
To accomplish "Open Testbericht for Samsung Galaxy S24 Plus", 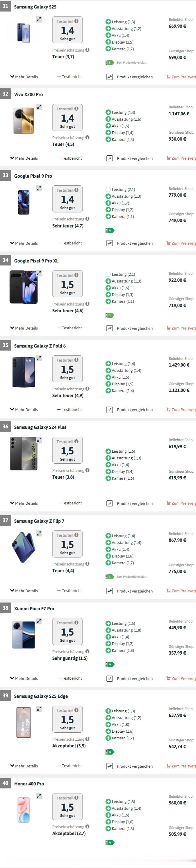I will [x=69, y=503].
